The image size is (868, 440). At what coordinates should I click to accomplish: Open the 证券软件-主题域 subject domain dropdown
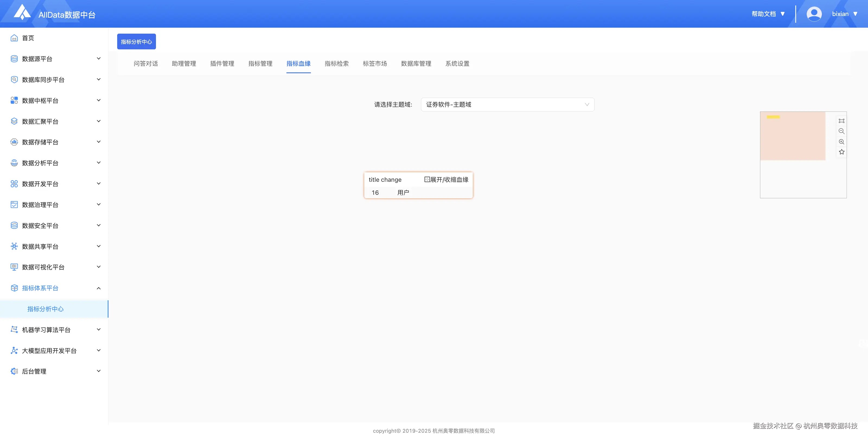[x=507, y=104]
